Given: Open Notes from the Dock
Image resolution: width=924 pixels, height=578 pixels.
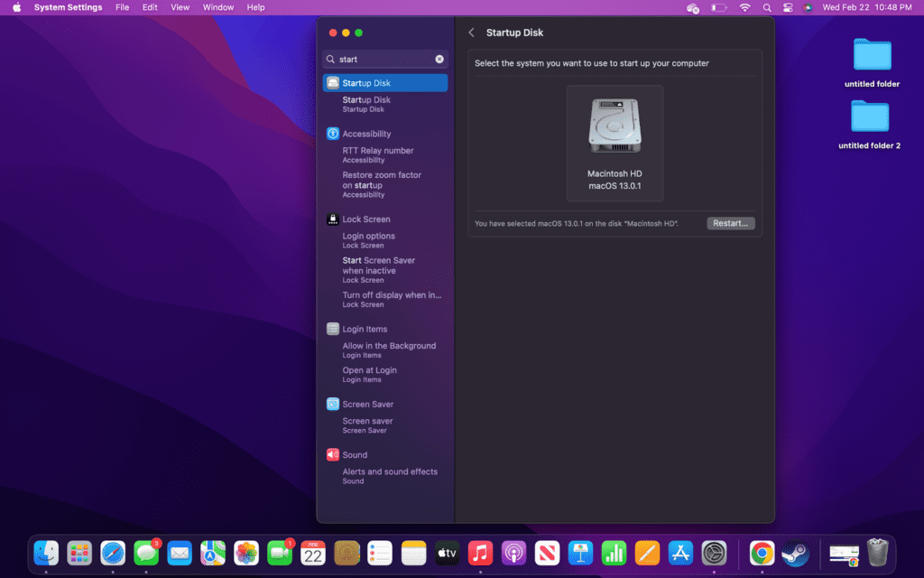Looking at the screenshot, I should [x=413, y=554].
